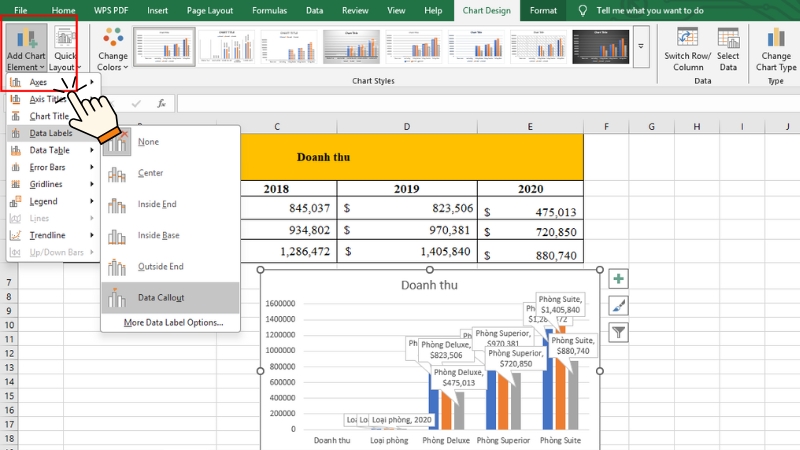Choose Data Callout label option
The height and width of the screenshot is (450, 800).
pos(170,297)
